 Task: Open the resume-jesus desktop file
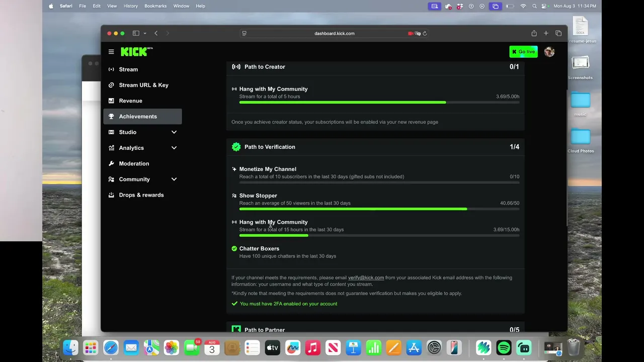581,30
